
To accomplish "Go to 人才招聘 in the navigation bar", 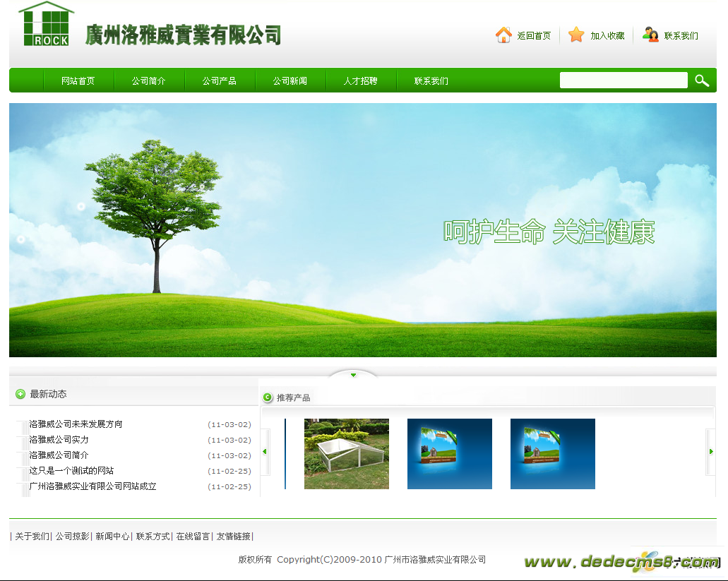I will [360, 81].
